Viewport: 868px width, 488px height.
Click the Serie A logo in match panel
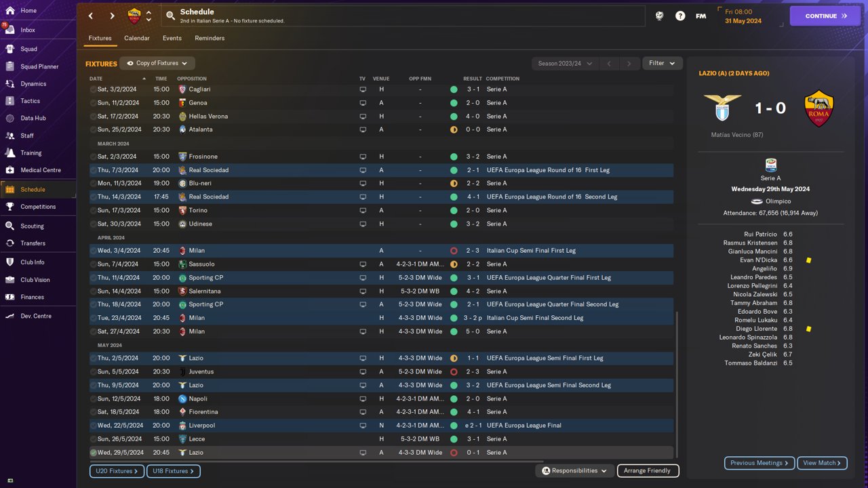click(771, 165)
